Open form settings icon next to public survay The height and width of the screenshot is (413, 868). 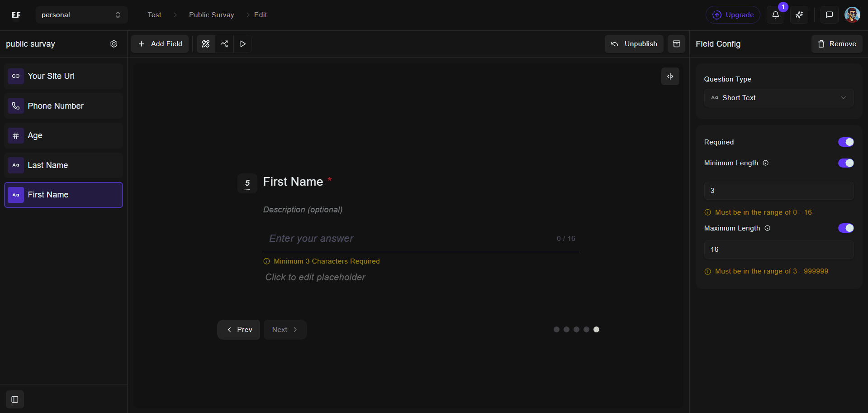[x=114, y=44]
